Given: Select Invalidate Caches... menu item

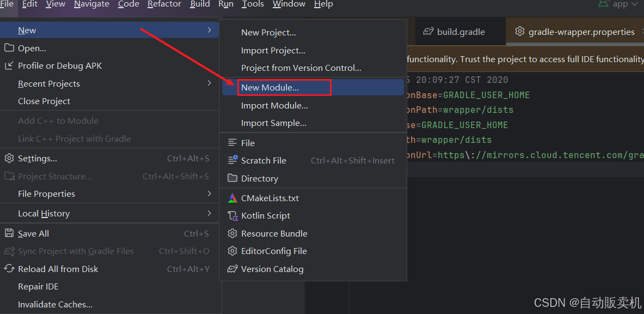Looking at the screenshot, I should pos(109,305).
